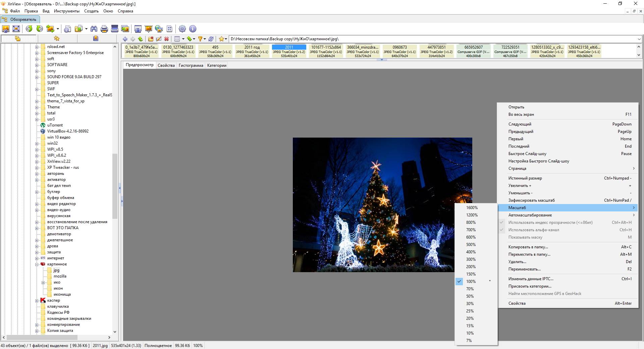Open the Файл menu
Image resolution: width=644 pixels, height=349 pixels.
[15, 11]
